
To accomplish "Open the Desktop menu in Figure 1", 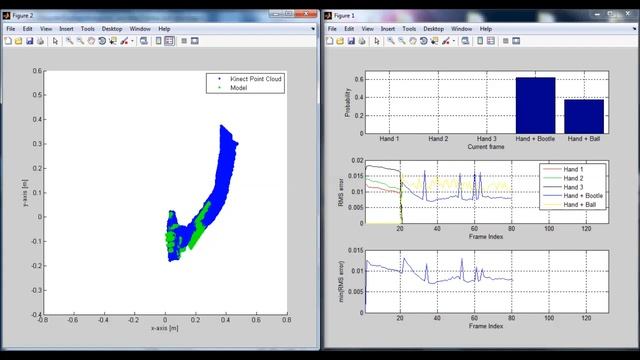I will 433,29.
